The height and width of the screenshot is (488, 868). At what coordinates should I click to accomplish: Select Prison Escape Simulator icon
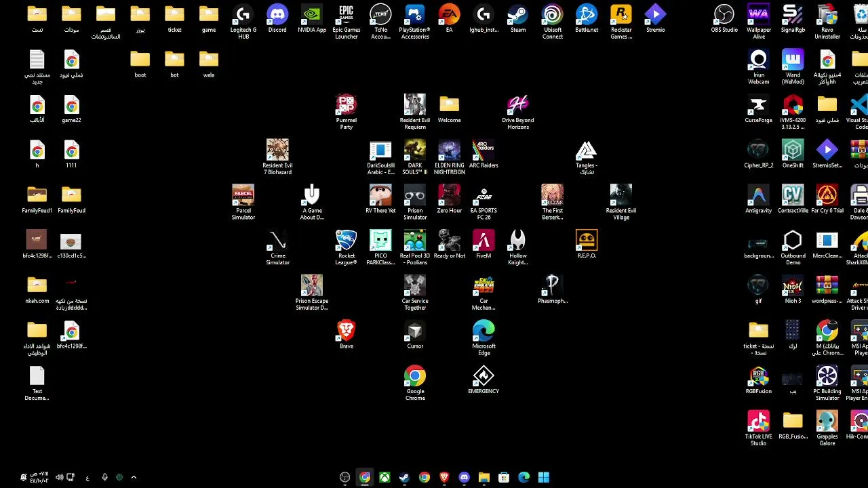312,293
